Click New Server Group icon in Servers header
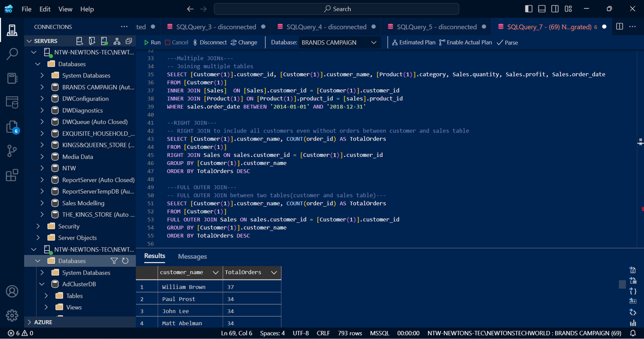 [92, 41]
